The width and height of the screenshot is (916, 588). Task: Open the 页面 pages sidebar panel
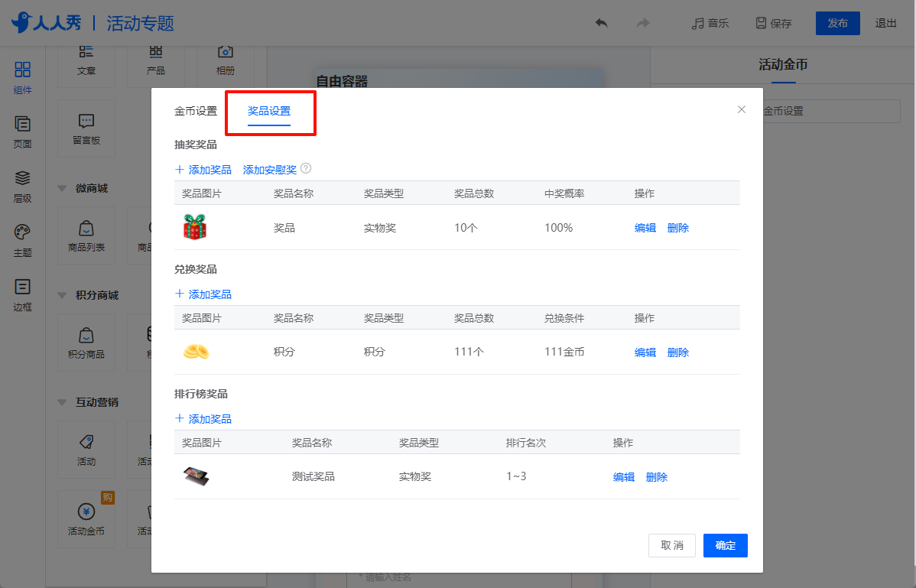coord(22,132)
